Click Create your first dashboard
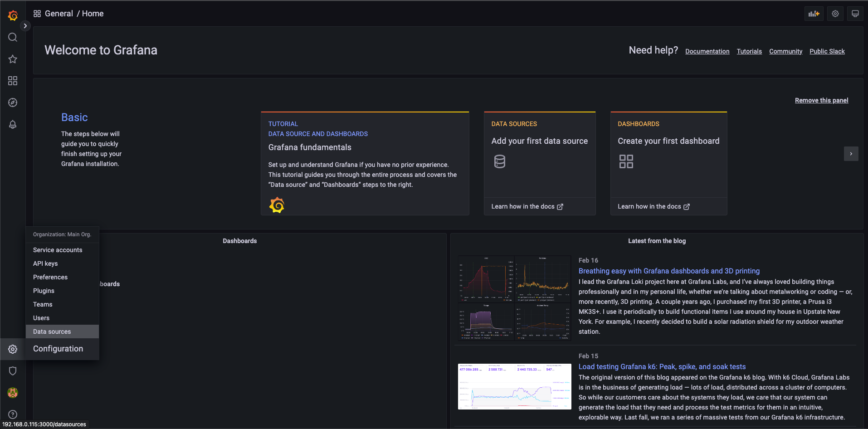This screenshot has height=429, width=868. coord(668,141)
